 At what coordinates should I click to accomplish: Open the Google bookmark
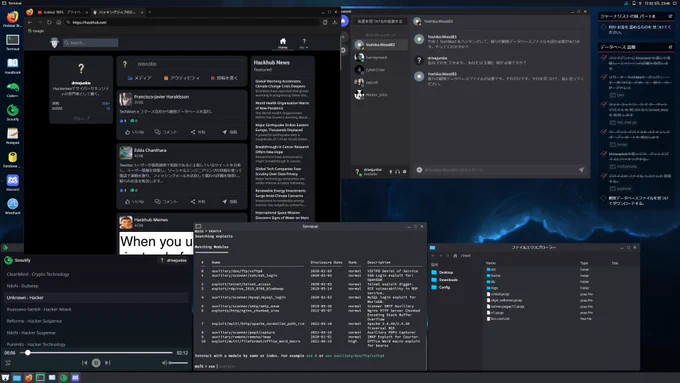point(36,31)
